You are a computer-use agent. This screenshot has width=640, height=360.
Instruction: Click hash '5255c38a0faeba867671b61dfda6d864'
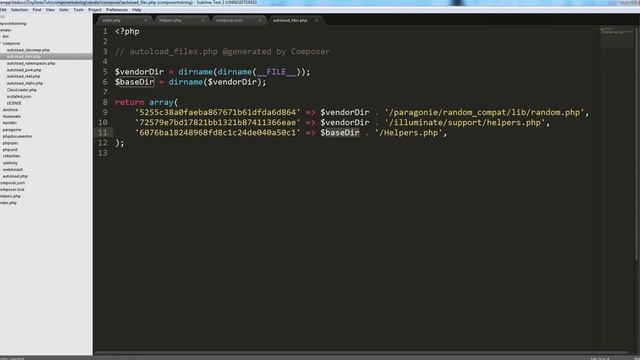point(218,112)
